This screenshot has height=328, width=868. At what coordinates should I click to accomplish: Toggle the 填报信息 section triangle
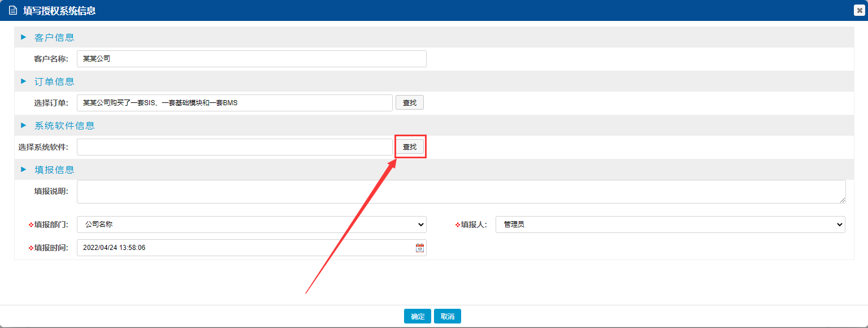[24, 170]
